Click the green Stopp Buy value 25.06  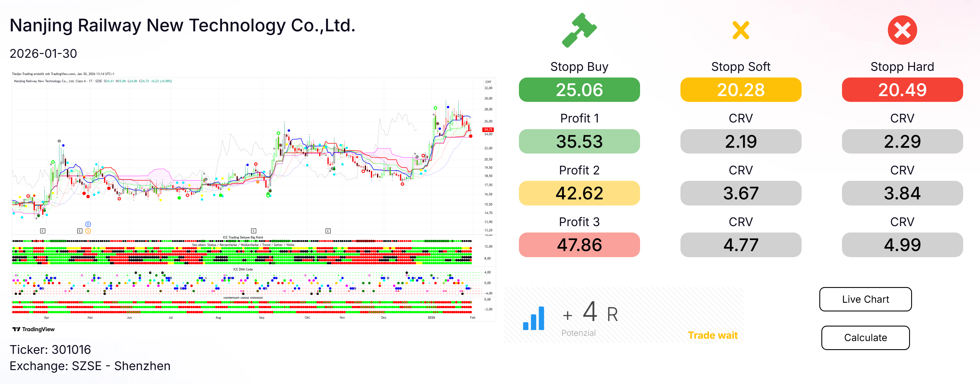point(579,90)
